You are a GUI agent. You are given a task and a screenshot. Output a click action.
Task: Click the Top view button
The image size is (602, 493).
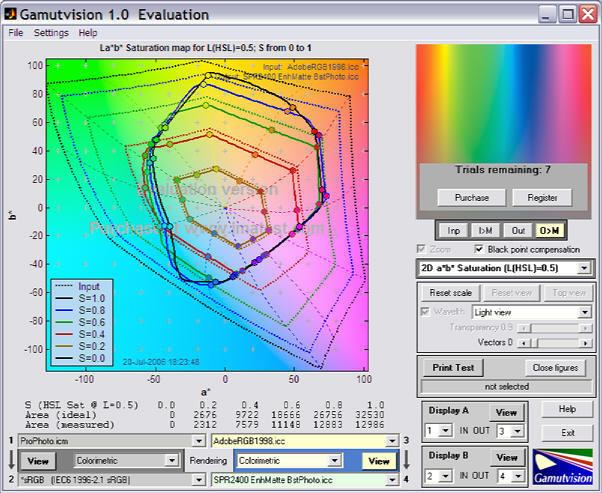569,293
